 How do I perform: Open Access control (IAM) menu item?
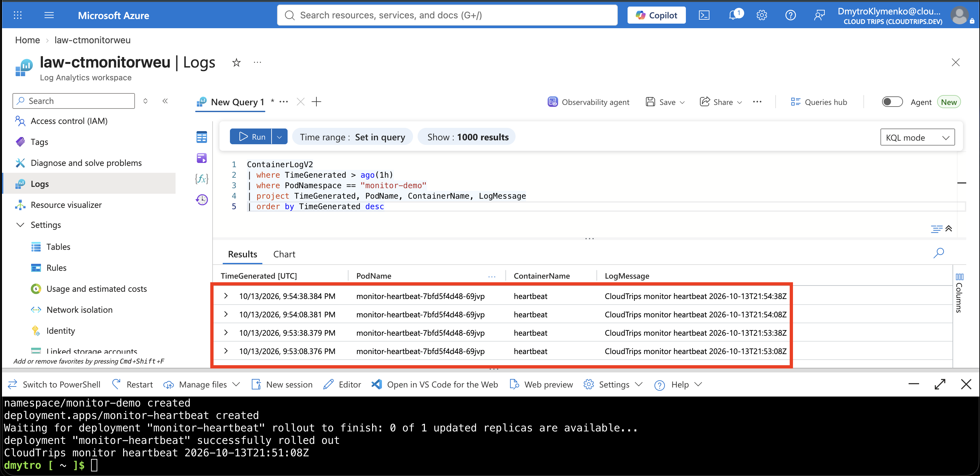(x=69, y=121)
